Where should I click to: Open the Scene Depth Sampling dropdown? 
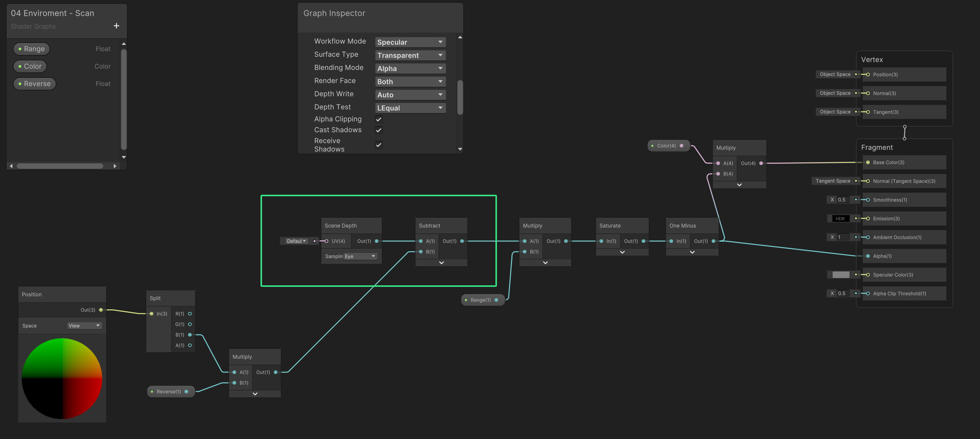[360, 256]
